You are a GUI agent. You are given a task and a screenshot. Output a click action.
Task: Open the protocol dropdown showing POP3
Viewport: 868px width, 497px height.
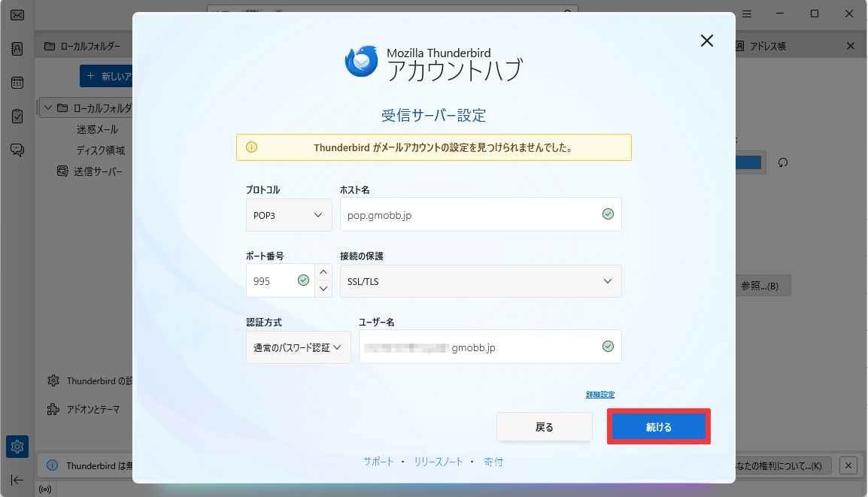pos(289,214)
